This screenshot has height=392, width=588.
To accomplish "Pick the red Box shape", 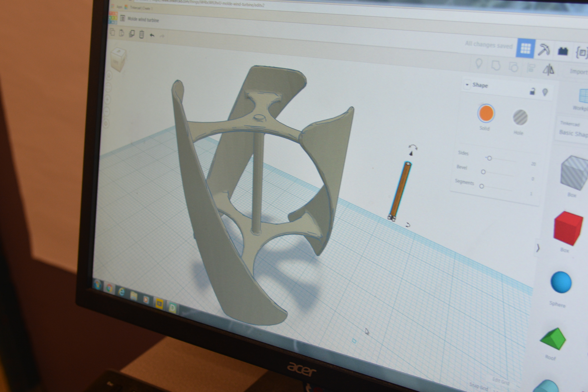I will click(x=568, y=228).
